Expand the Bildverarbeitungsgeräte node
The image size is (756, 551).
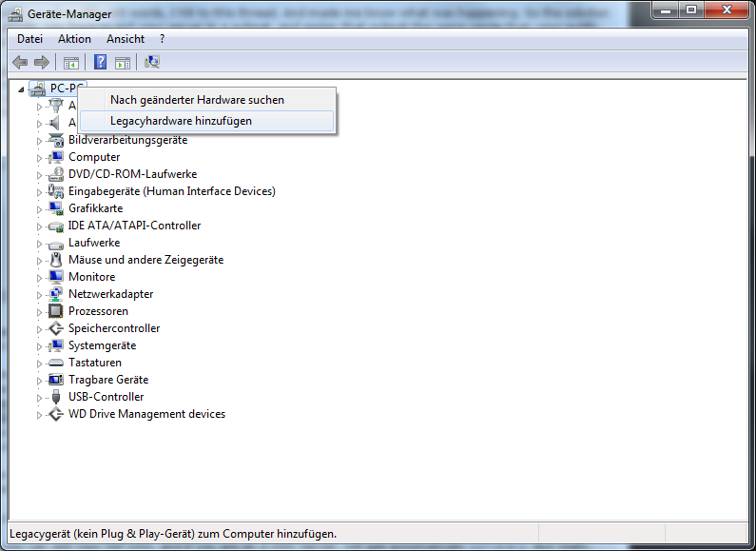click(40, 141)
